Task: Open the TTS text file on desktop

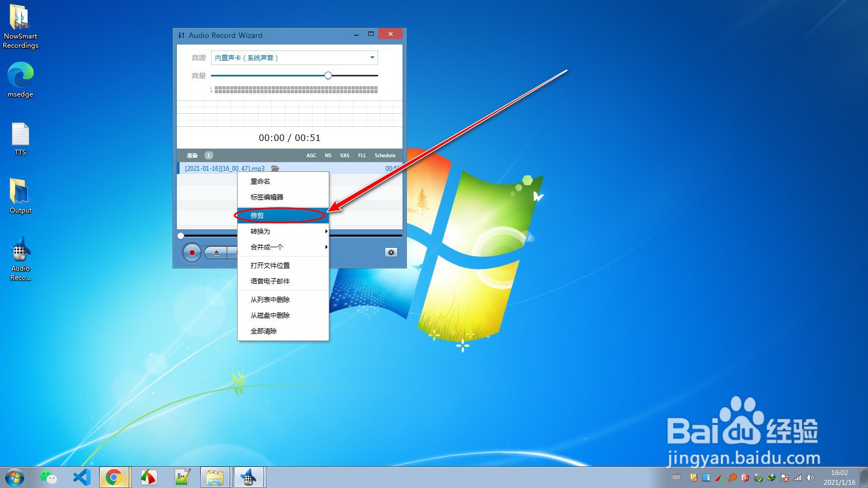Action: pos(21,139)
